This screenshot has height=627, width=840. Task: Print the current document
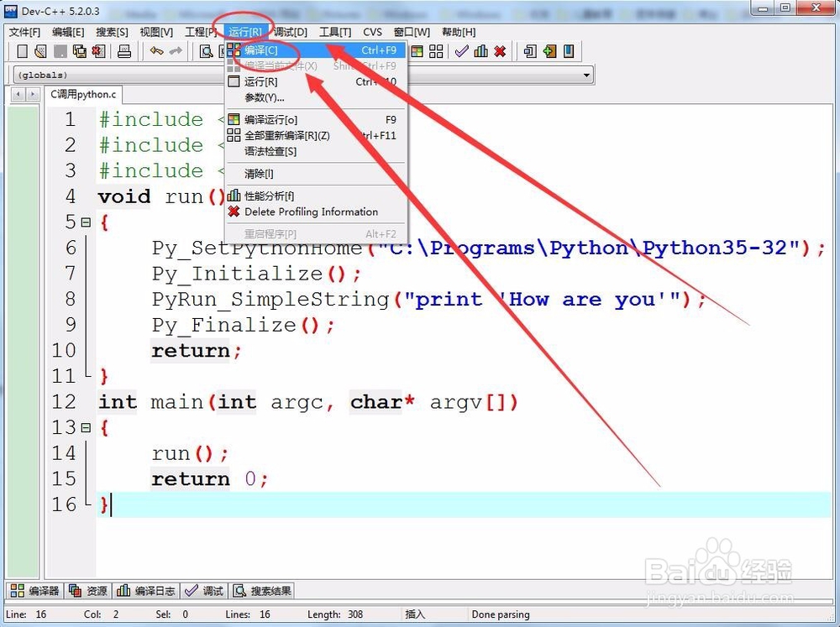123,52
